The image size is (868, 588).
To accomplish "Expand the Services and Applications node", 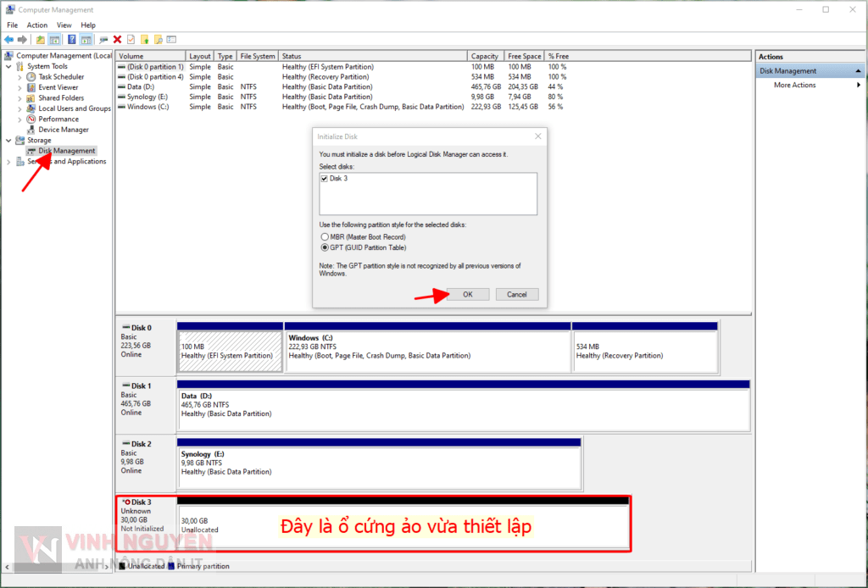I will pos(9,162).
